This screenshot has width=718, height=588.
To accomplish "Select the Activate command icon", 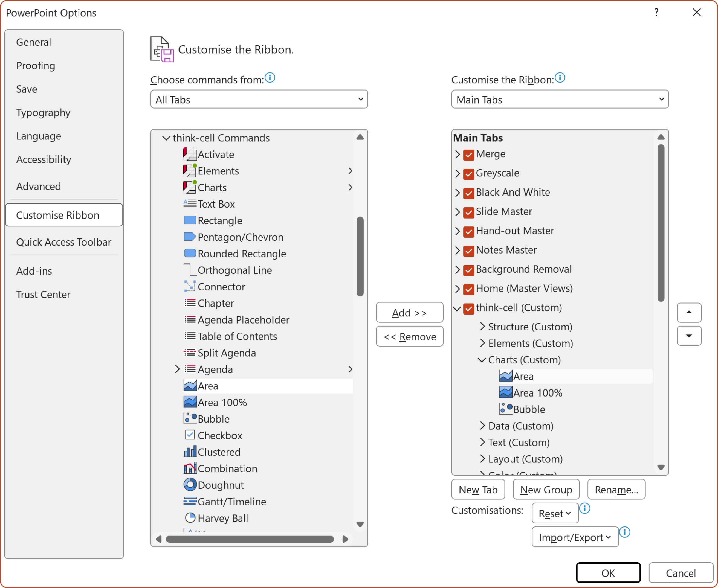I will [190, 154].
